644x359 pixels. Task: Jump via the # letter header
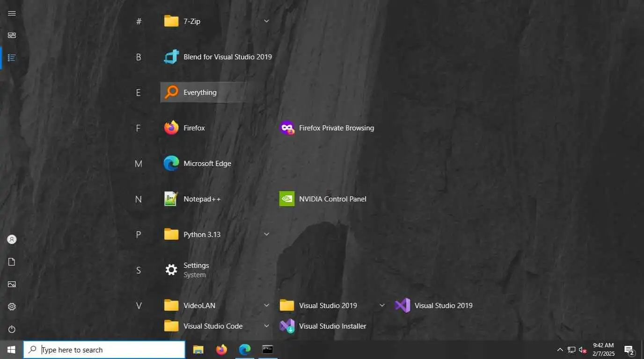coord(139,22)
